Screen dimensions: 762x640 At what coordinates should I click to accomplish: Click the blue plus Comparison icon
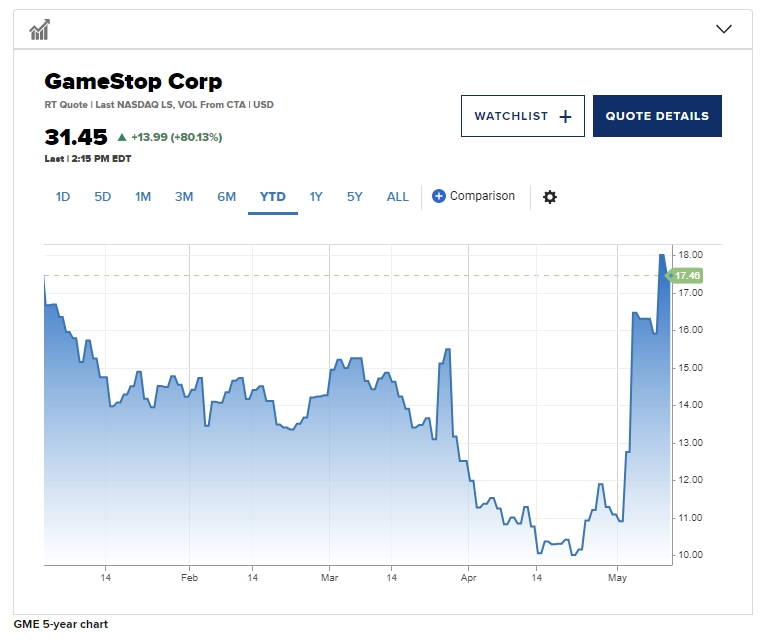coord(439,197)
